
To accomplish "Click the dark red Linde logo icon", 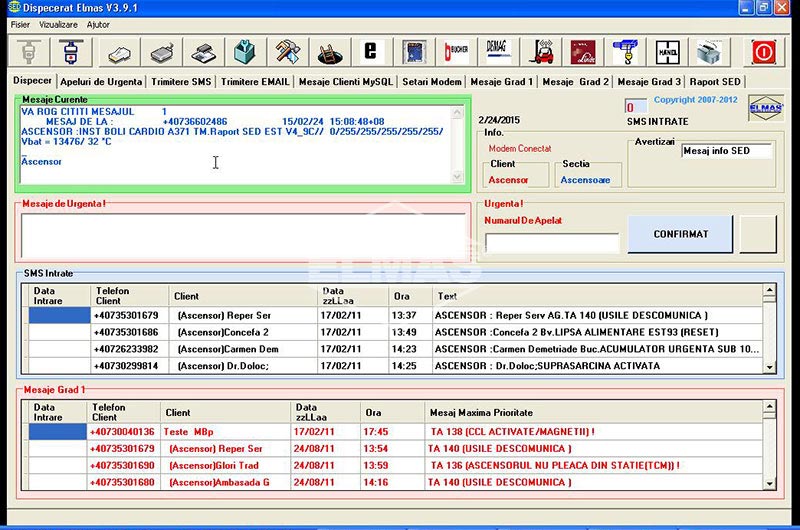I will point(582,52).
